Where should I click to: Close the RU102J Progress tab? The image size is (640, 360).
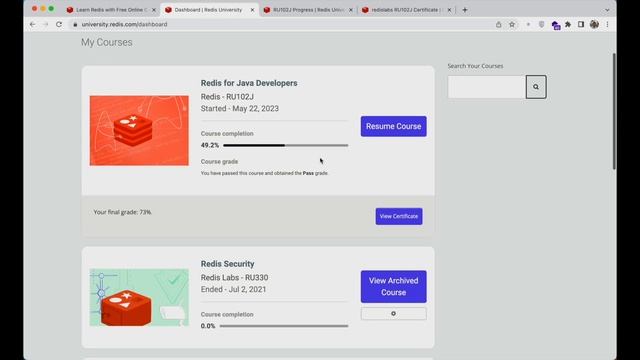point(351,10)
